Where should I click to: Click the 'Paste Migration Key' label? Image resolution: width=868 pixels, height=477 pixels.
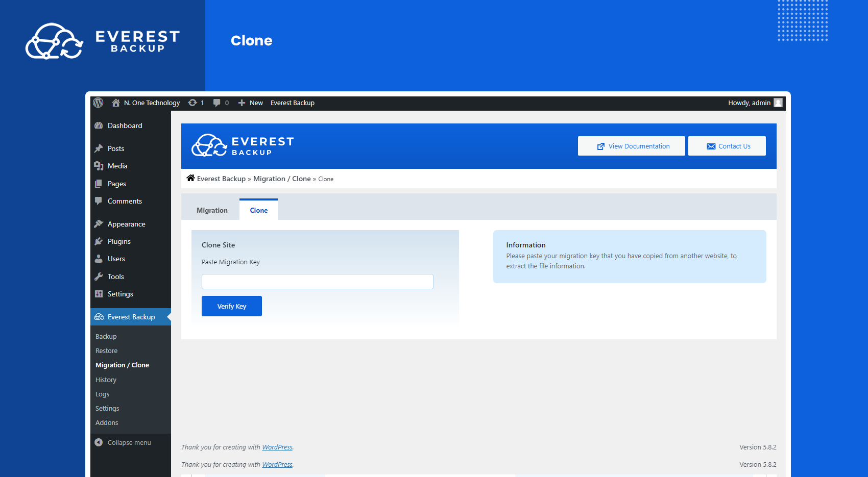click(231, 262)
